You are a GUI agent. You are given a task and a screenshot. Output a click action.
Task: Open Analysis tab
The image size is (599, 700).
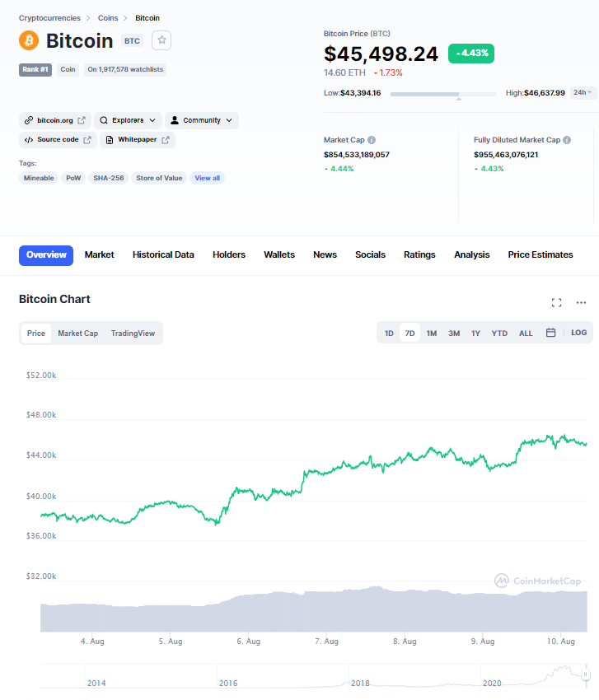point(471,255)
